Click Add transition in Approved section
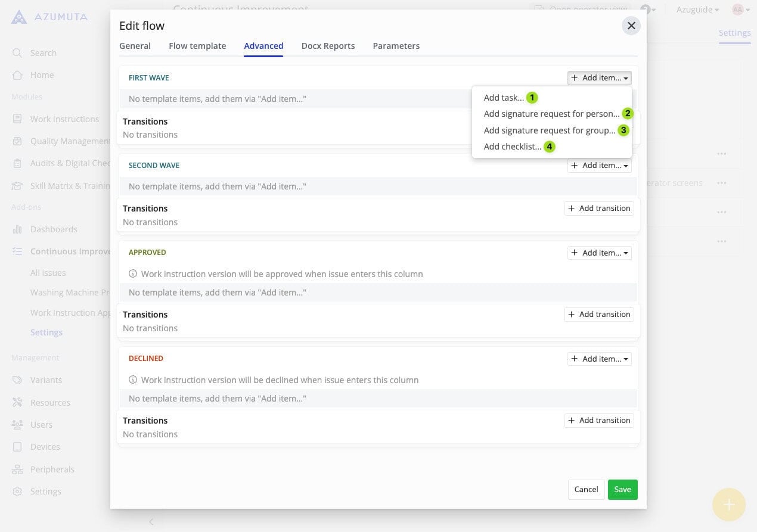 (599, 315)
